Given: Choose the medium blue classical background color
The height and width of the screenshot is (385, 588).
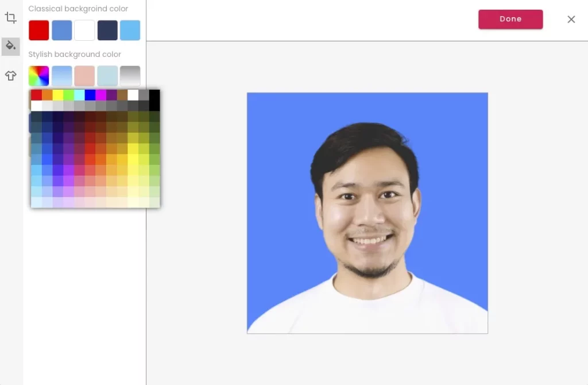Looking at the screenshot, I should 61,30.
